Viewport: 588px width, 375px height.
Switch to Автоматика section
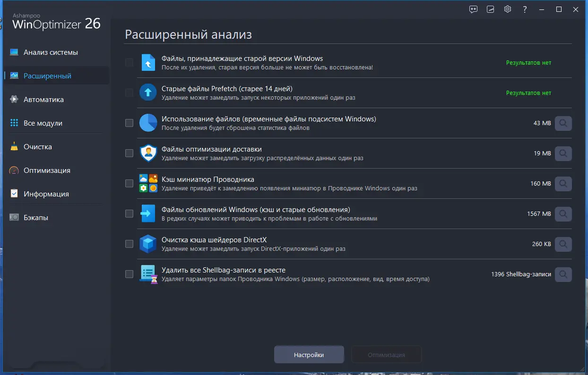point(56,100)
